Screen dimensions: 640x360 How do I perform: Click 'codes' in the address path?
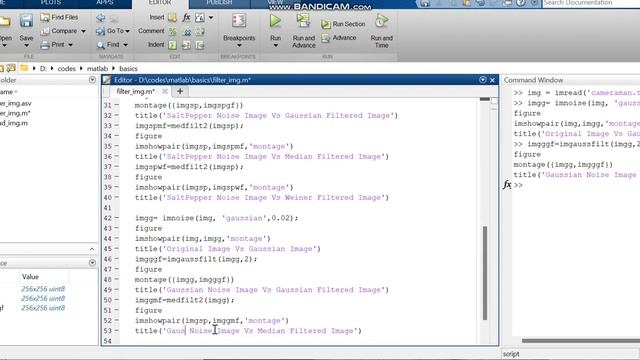point(67,69)
